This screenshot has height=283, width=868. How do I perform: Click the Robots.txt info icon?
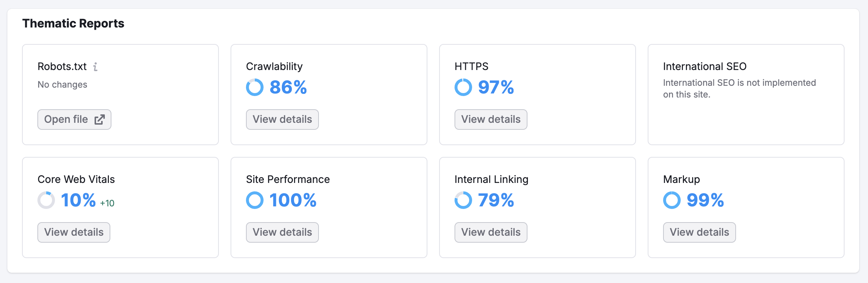click(96, 67)
